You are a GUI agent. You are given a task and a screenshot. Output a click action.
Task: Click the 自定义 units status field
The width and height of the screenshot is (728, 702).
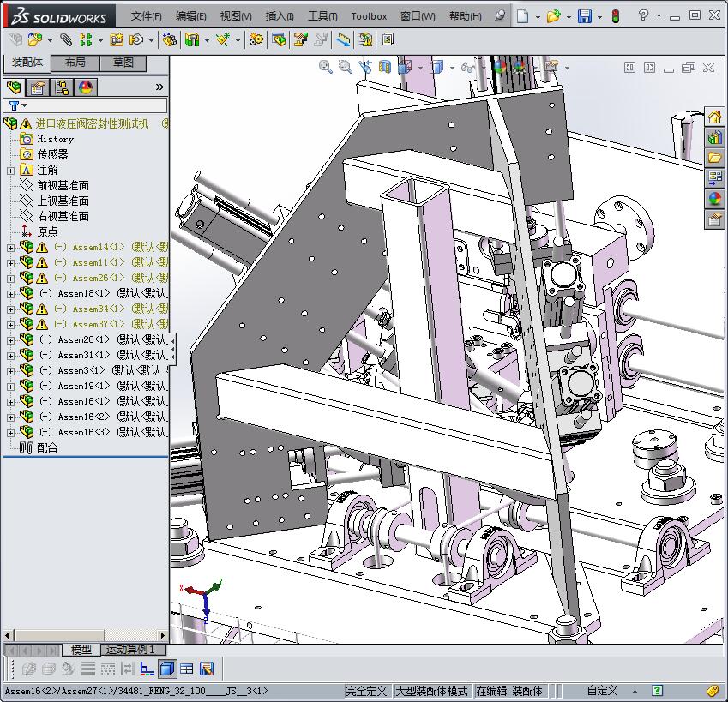[602, 690]
